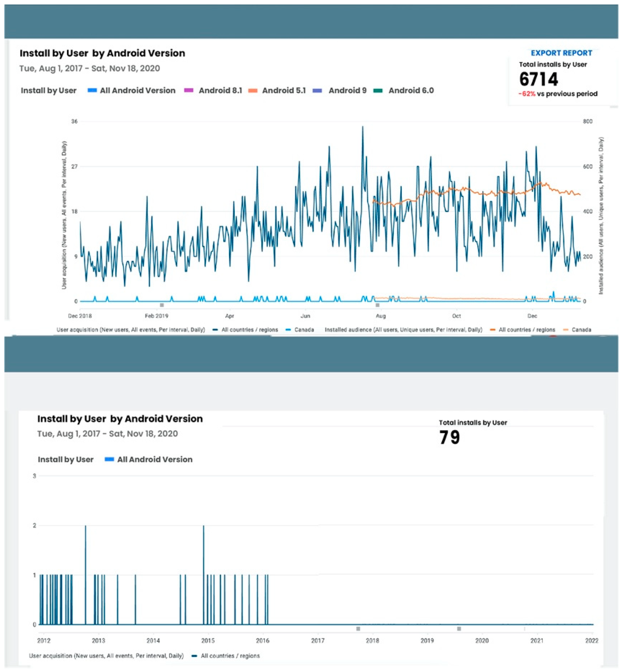623x672 pixels.
Task: Click the gray timeline marker near Aug
Action: tap(378, 305)
